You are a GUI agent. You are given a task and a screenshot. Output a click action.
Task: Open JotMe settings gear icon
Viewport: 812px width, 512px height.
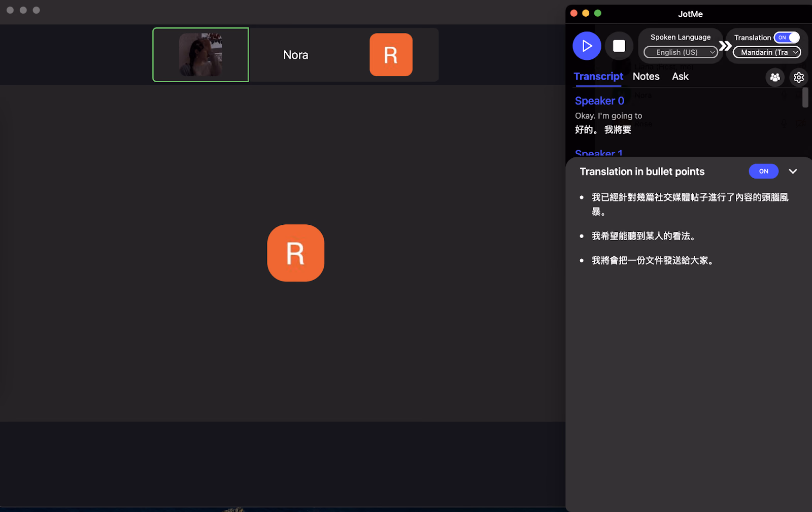point(799,77)
